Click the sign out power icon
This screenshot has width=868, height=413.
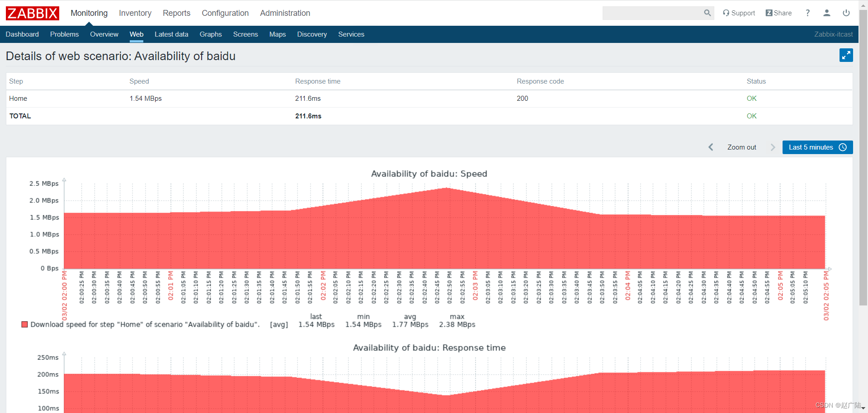[846, 13]
